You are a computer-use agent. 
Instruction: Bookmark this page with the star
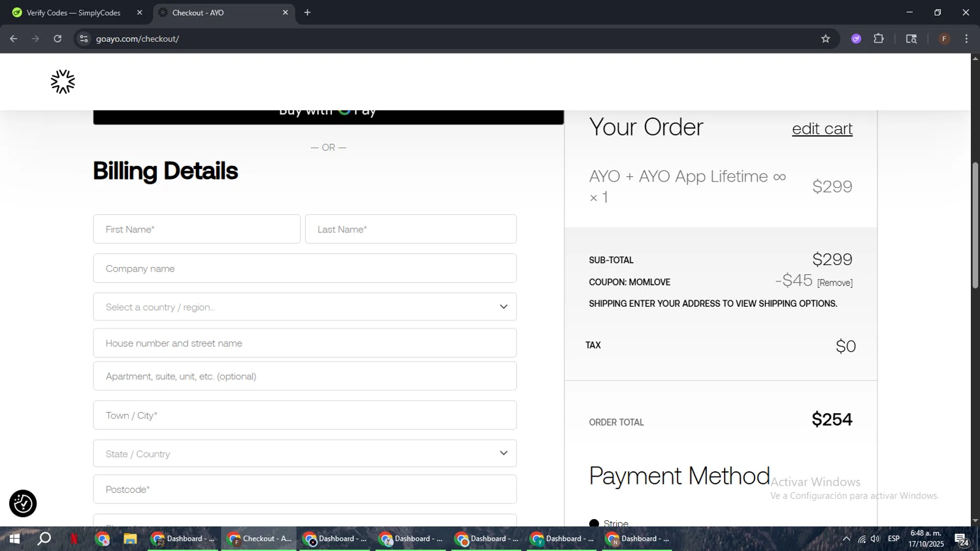click(825, 39)
